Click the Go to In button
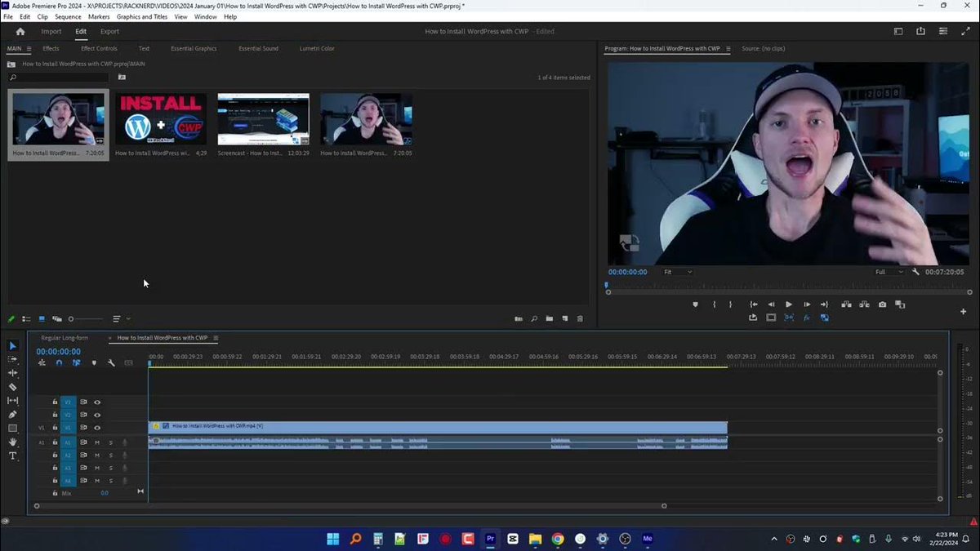The width and height of the screenshot is (980, 551). [754, 304]
